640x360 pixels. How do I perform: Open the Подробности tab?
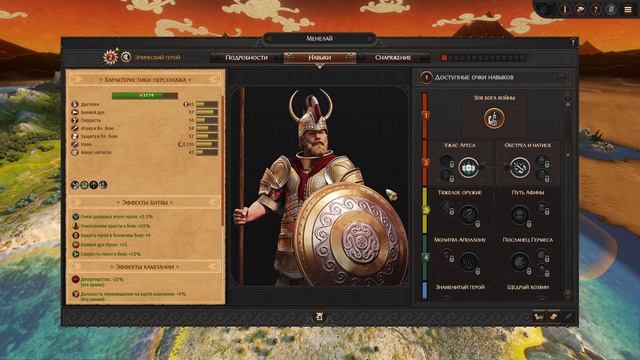click(247, 58)
